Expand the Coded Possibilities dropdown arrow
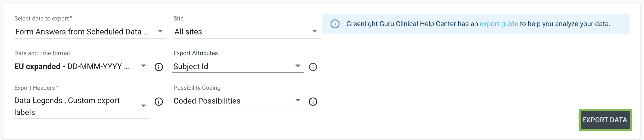This screenshot has height=140, width=644. (298, 100)
